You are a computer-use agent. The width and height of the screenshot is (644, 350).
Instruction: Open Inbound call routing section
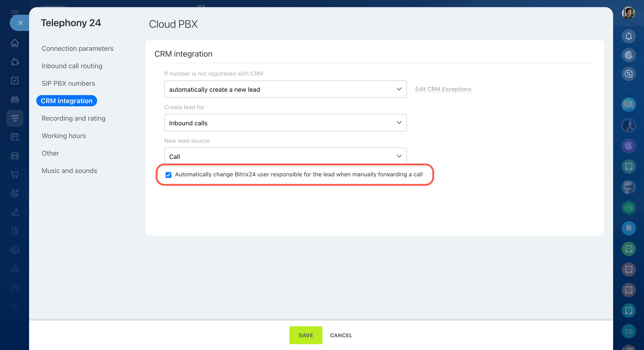pos(72,66)
